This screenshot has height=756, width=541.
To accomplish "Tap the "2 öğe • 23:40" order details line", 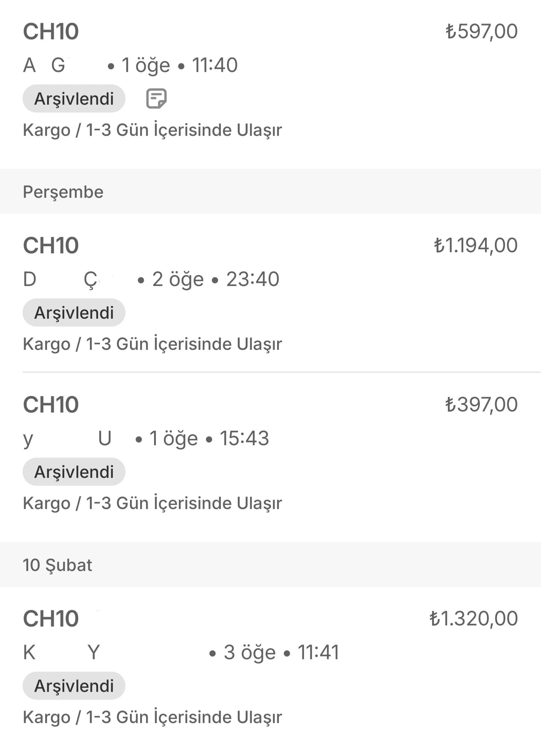I will [215, 280].
